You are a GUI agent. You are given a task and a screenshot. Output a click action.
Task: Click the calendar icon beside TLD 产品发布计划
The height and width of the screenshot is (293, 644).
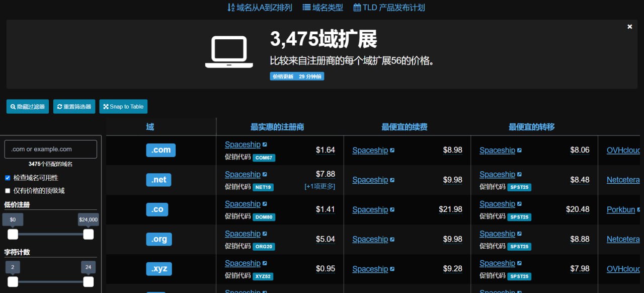(x=357, y=8)
